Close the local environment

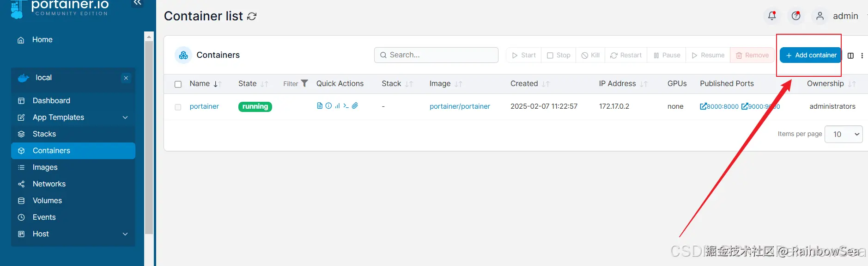click(x=126, y=78)
